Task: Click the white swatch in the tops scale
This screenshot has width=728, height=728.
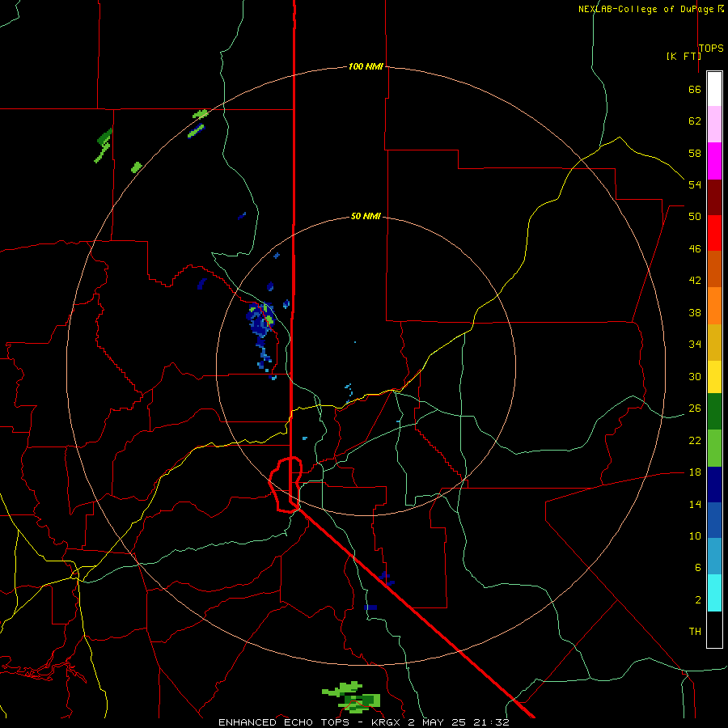Action: point(714,89)
